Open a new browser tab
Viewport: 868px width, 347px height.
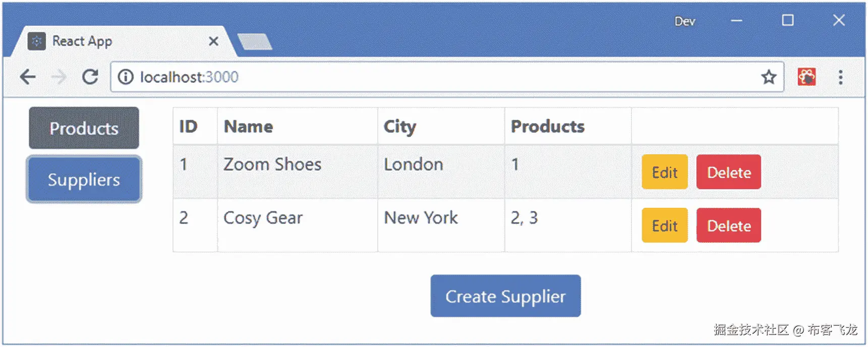pyautogui.click(x=255, y=42)
